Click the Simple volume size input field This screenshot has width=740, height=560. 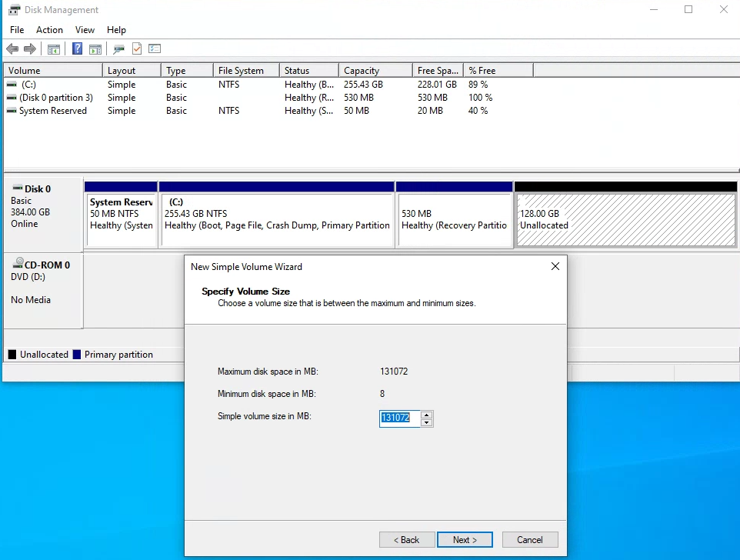click(399, 418)
